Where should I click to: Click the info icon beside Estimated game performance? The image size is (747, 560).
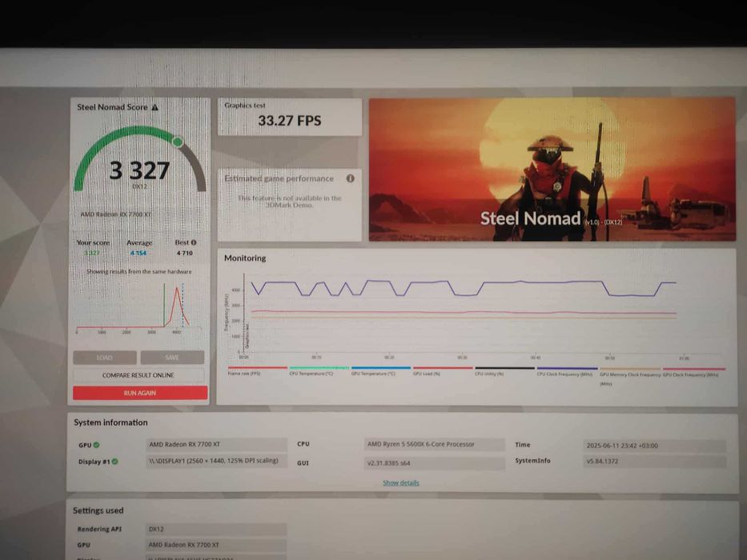(x=350, y=178)
